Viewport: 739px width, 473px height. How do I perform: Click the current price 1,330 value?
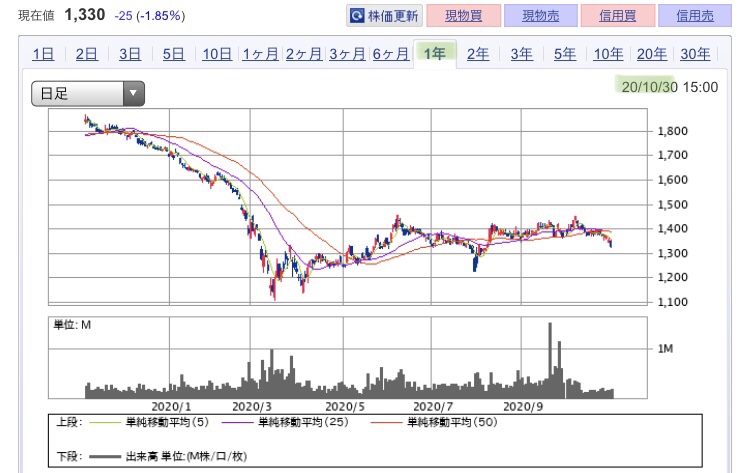tap(85, 15)
